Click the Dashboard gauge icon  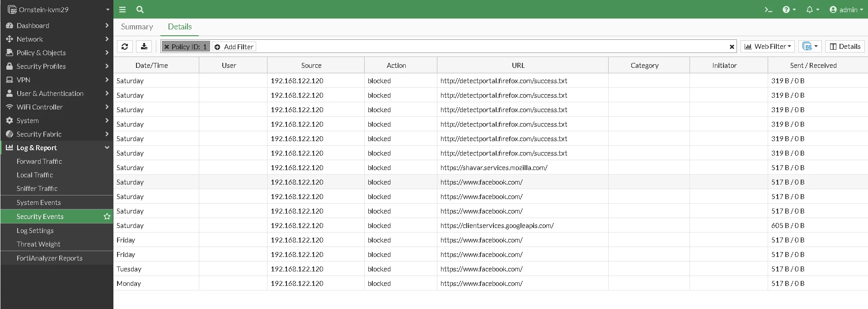click(x=9, y=26)
